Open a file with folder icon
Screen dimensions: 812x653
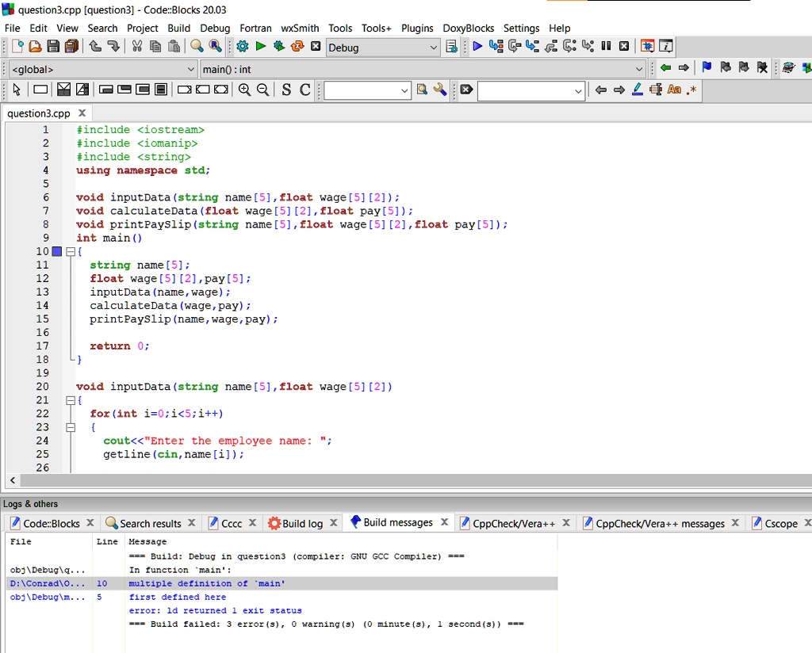coord(35,47)
